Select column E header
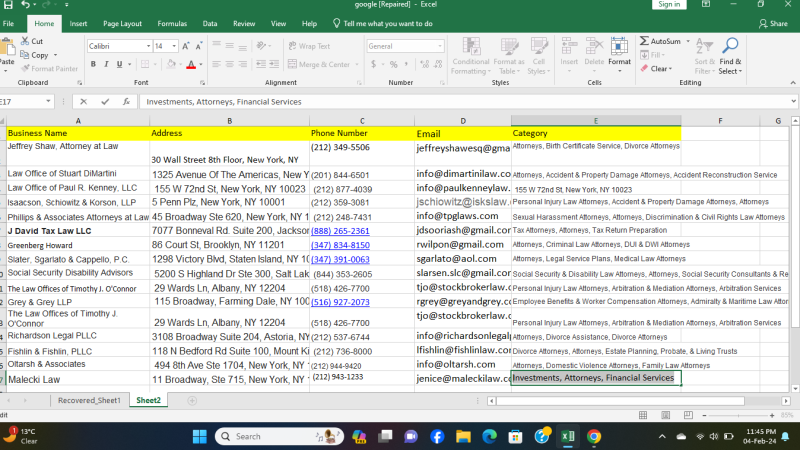 [595, 121]
